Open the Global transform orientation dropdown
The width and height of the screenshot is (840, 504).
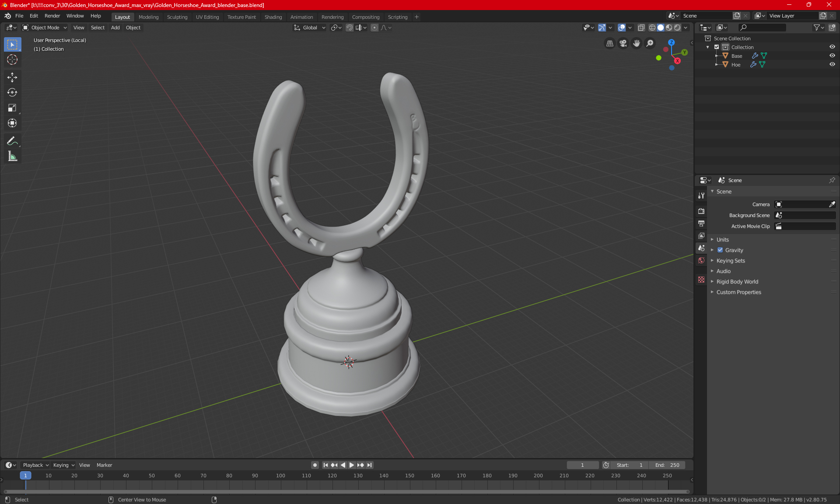[310, 28]
